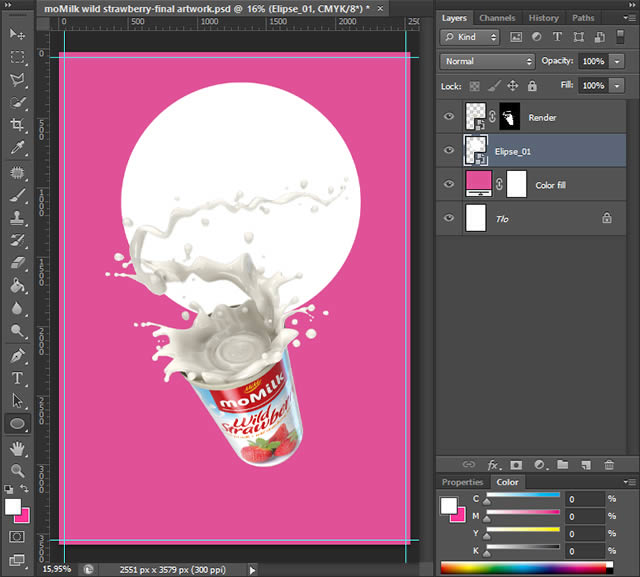Toggle visibility of Tło layer
Viewport: 640px width, 577px height.
[x=449, y=218]
